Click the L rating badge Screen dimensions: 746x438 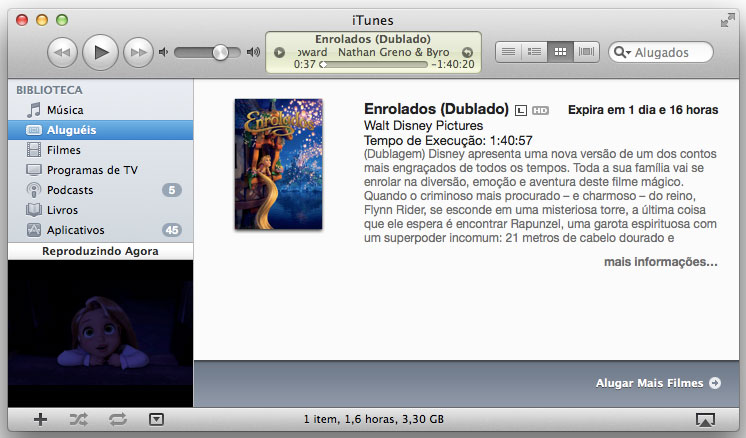(x=521, y=110)
